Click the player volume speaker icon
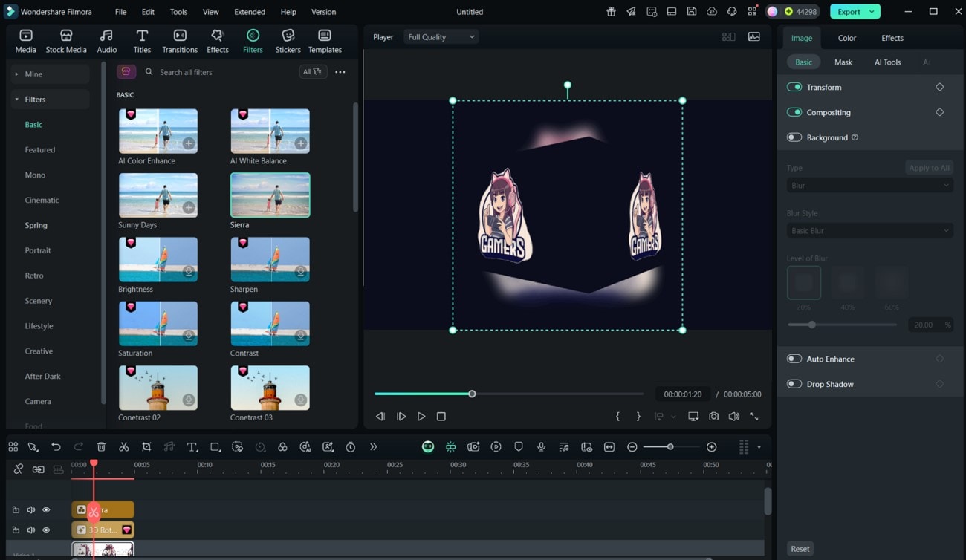The width and height of the screenshot is (966, 560). click(x=733, y=417)
